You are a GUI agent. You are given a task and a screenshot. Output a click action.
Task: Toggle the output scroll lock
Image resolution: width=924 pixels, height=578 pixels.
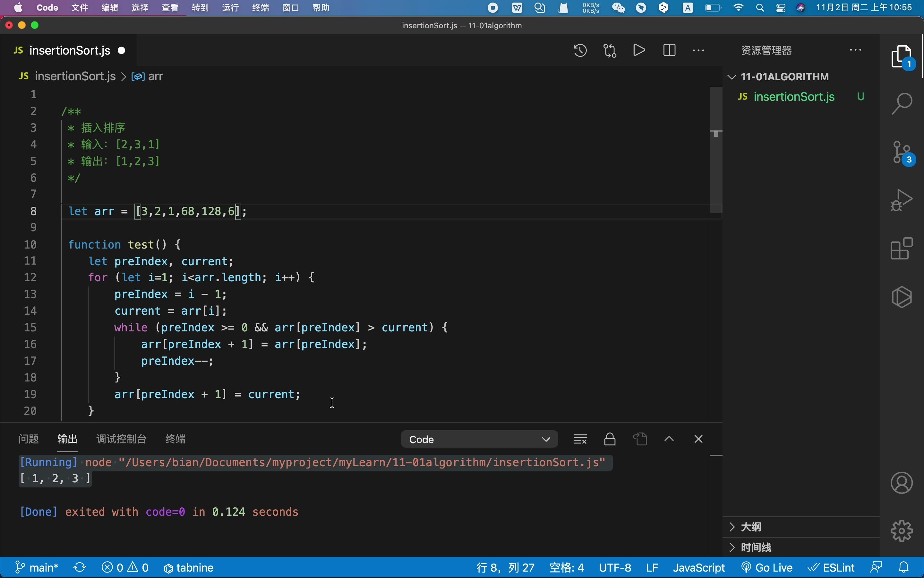click(x=610, y=439)
